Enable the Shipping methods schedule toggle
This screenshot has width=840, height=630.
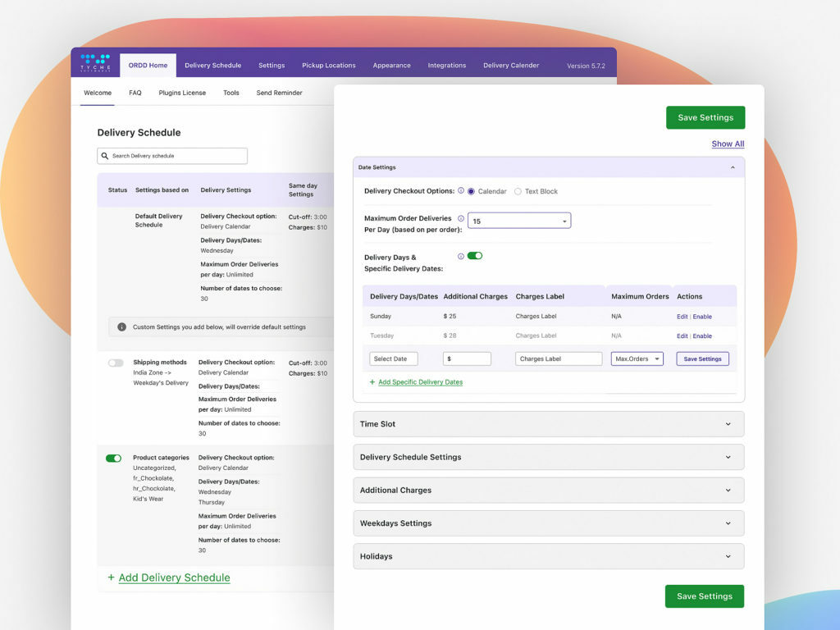[x=116, y=363]
